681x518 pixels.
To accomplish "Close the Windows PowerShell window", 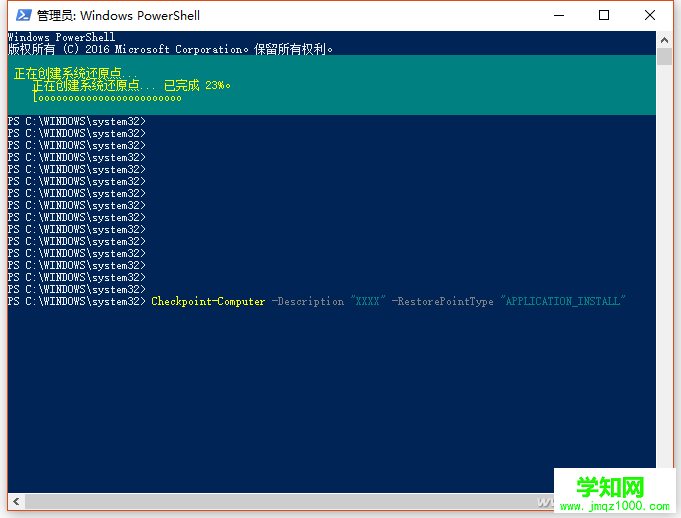I will [650, 16].
